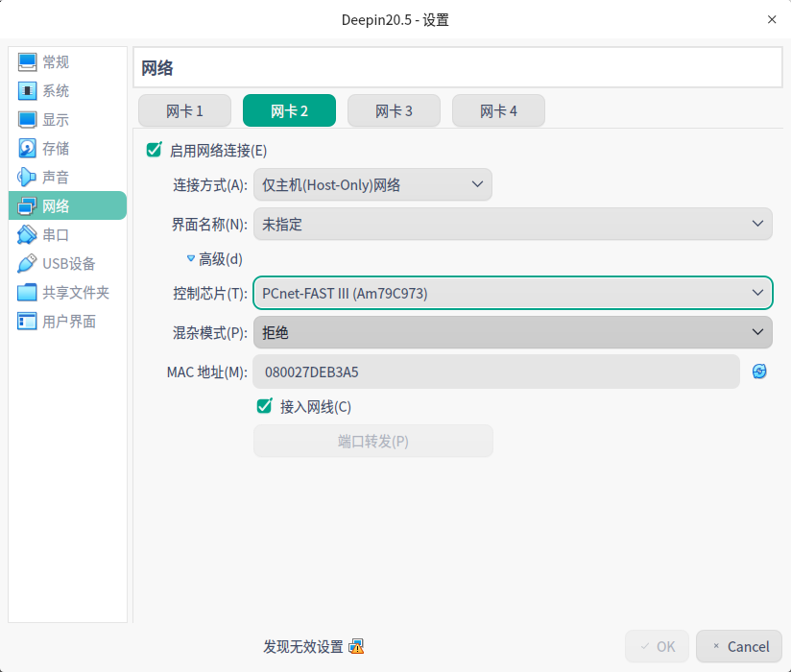Viewport: 791px width, 672px height.
Task: Click the Cancel button
Action: [739, 646]
